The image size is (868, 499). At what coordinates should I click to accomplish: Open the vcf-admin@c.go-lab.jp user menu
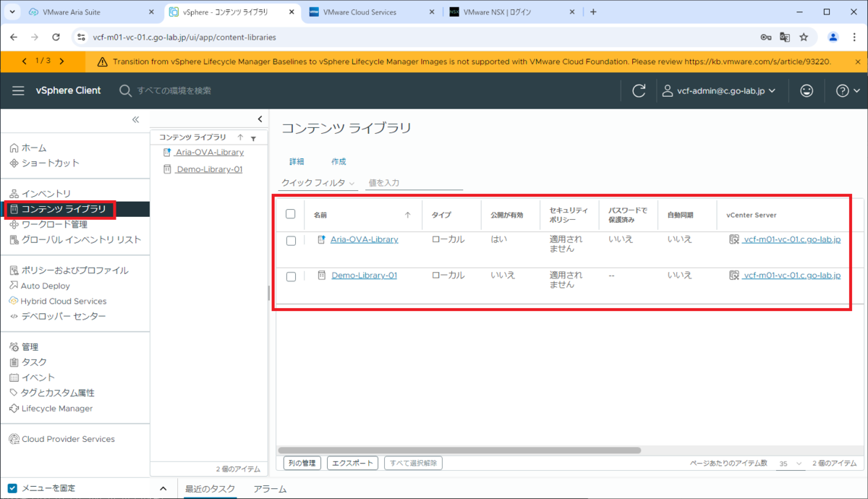719,90
